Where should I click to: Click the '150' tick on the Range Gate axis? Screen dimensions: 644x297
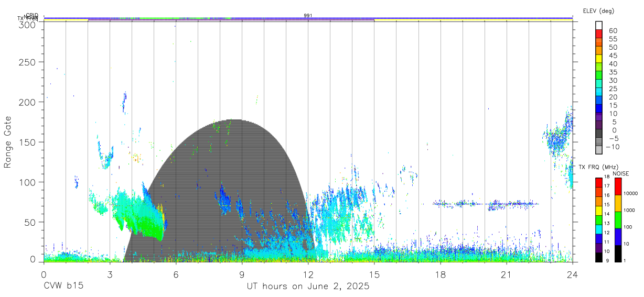tap(27, 142)
